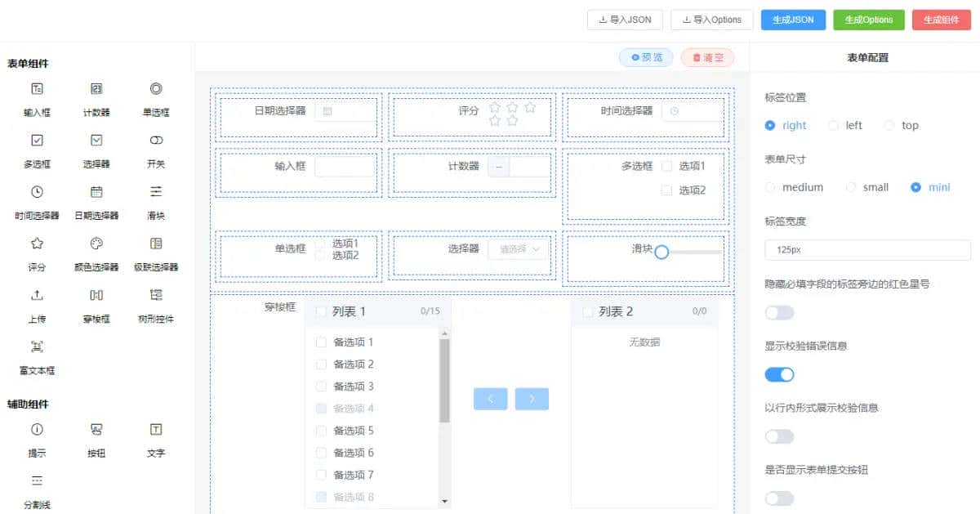This screenshot has height=514, width=980.
Task: Enable the 是否显示表单提交按钮 toggle
Action: (x=778, y=498)
